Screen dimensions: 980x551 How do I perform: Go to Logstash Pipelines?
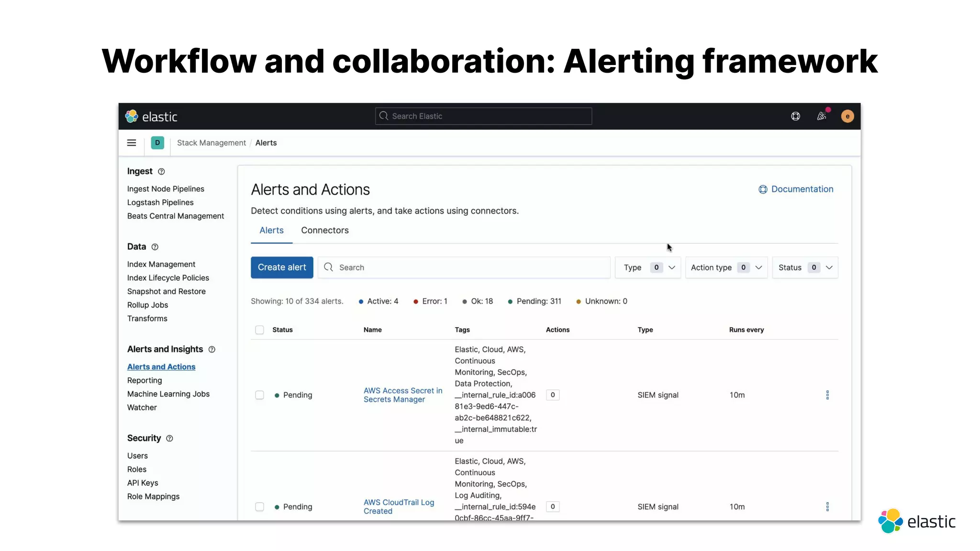[160, 203]
